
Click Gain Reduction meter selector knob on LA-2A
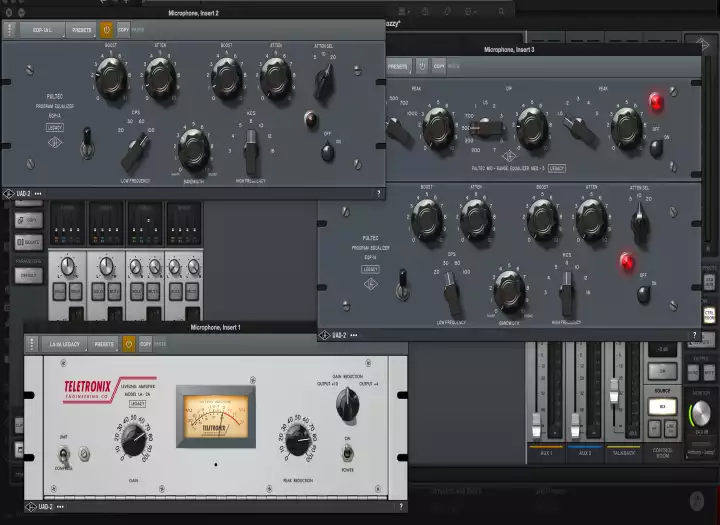tap(348, 403)
